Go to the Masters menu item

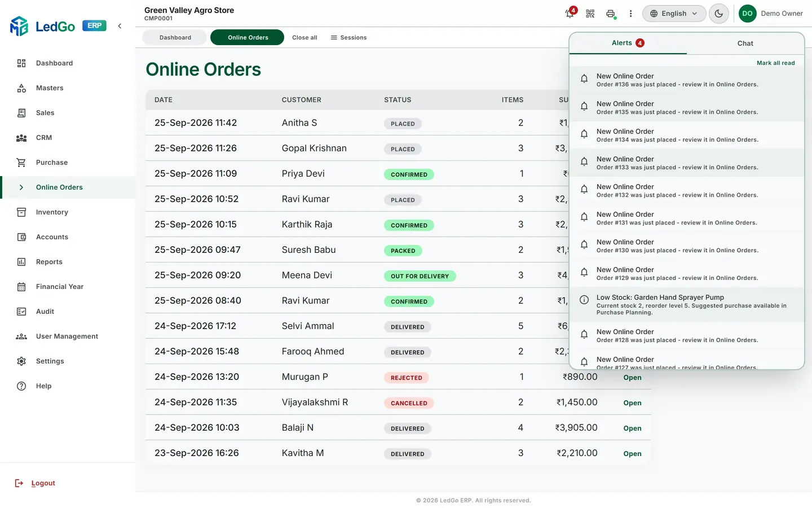[50, 88]
